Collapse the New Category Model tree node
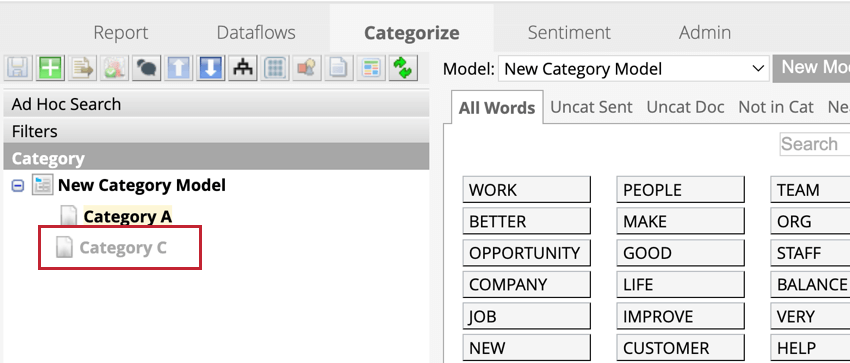Image resolution: width=850 pixels, height=363 pixels. click(18, 186)
